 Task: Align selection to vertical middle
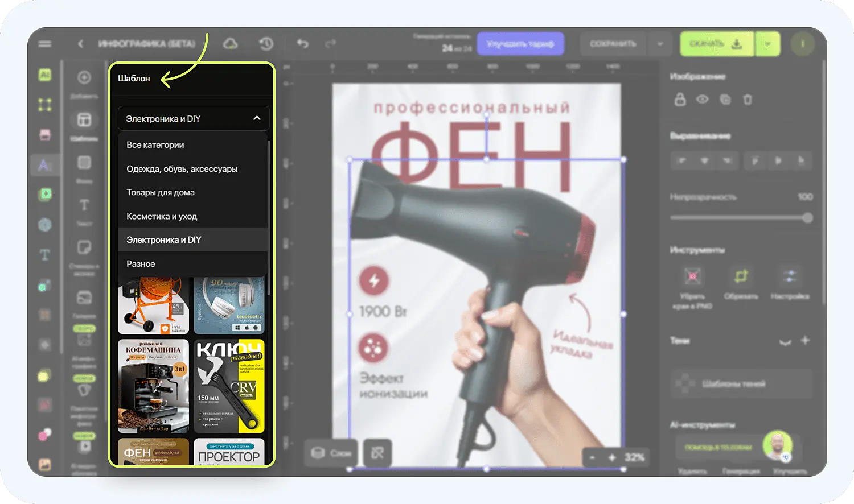coord(778,160)
